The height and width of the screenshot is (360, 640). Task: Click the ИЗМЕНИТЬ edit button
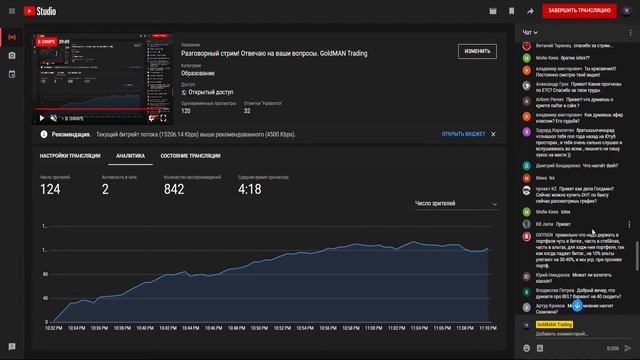[477, 51]
